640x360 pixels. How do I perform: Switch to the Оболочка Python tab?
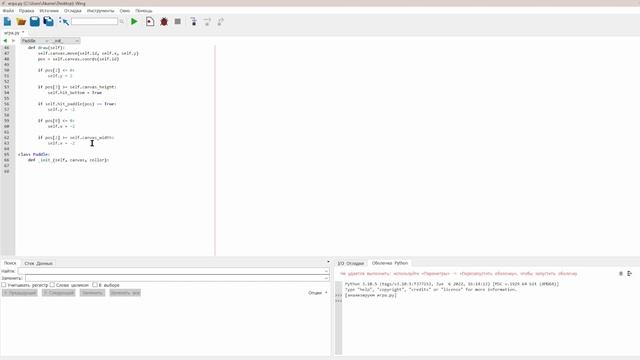click(390, 263)
